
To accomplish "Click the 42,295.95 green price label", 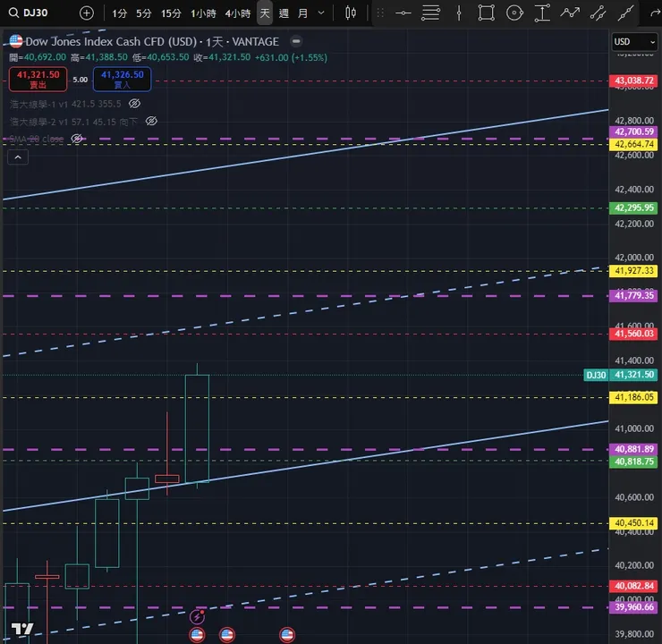I will (633, 208).
